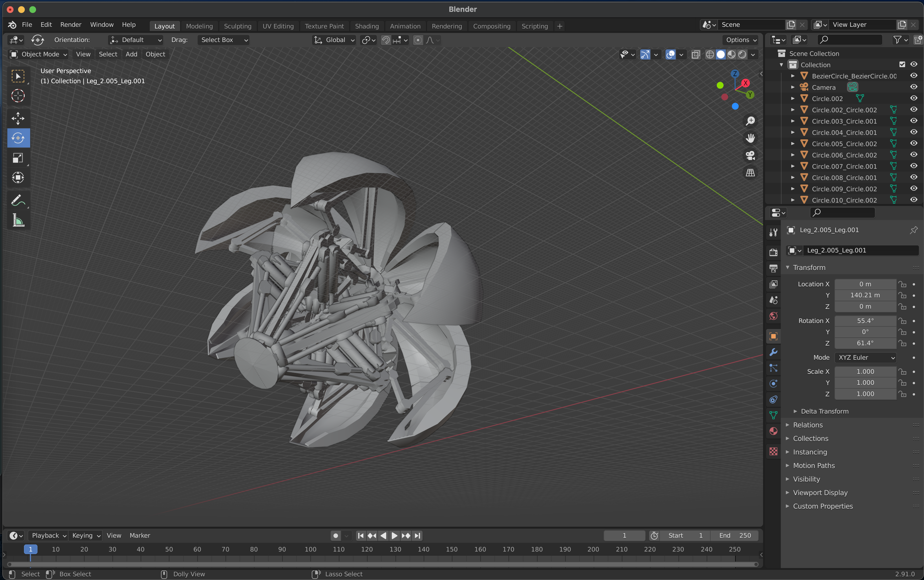Viewport: 924px width, 580px height.
Task: Click the pin icon beside Leg_2.005_Leg.001
Action: click(x=914, y=230)
